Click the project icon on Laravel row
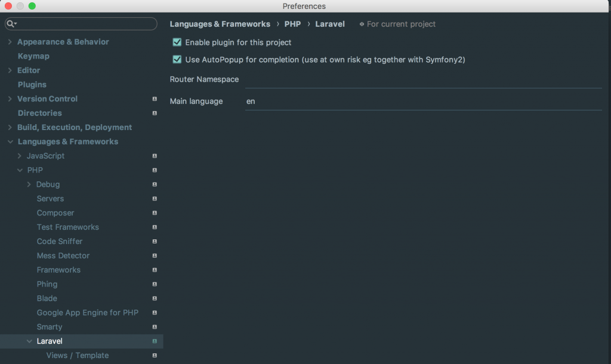 pyautogui.click(x=155, y=341)
